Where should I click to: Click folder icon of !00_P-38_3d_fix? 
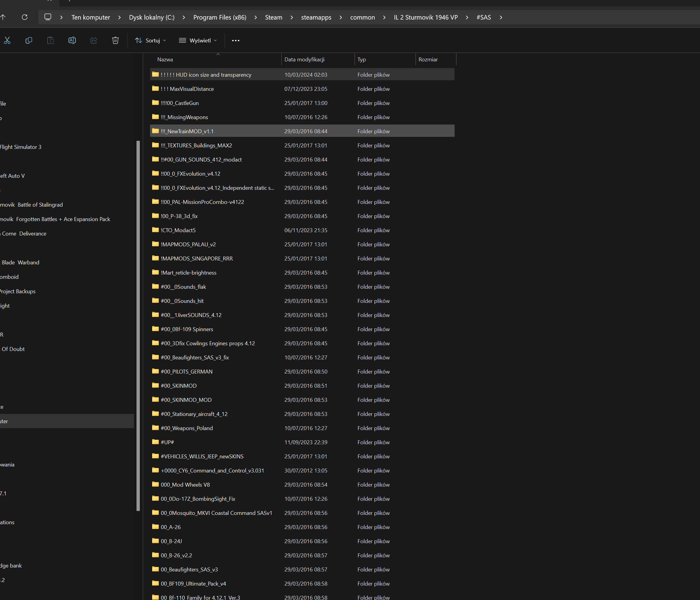(155, 216)
